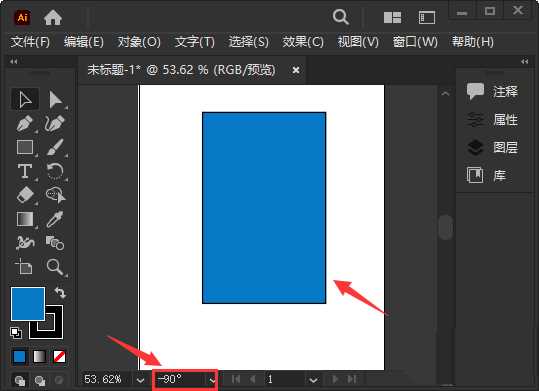
Task: Go to the next artboard
Action: coord(335,379)
